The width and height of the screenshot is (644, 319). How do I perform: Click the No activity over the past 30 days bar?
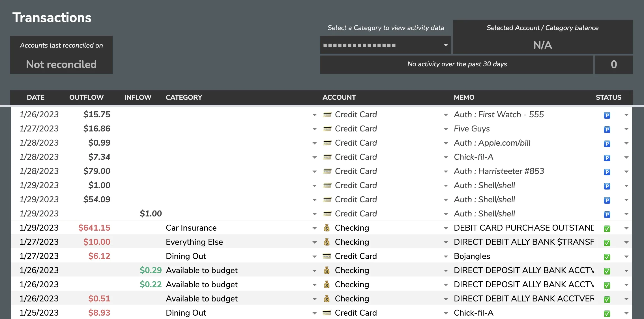pos(457,64)
